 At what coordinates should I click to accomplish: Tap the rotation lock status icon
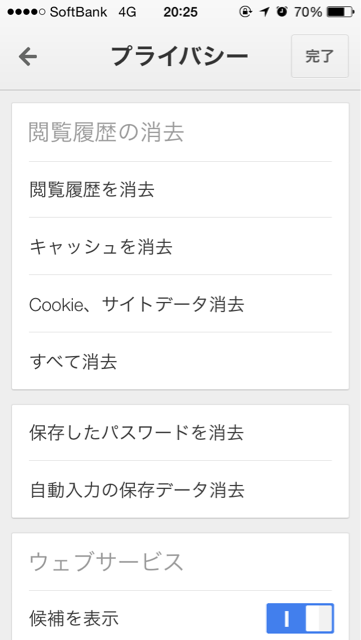245,12
